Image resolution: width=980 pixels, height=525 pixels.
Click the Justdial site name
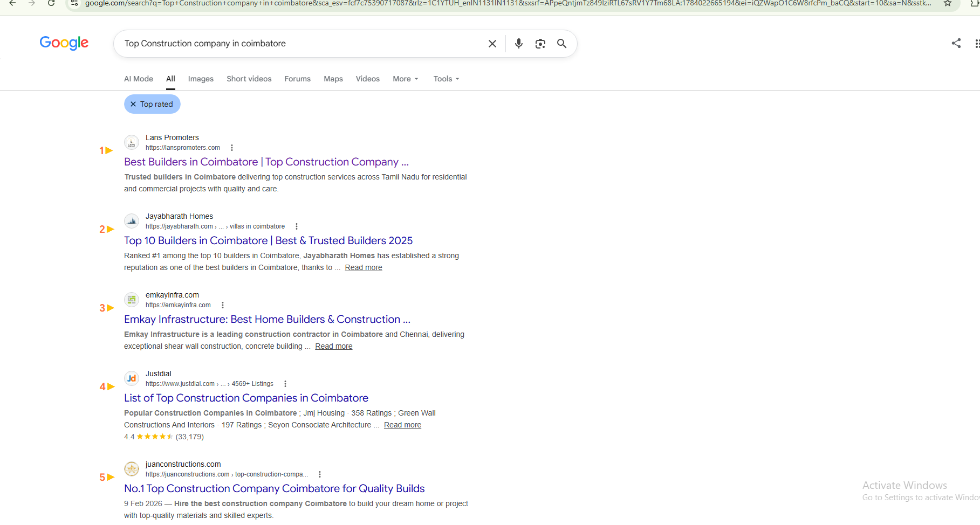pos(159,374)
